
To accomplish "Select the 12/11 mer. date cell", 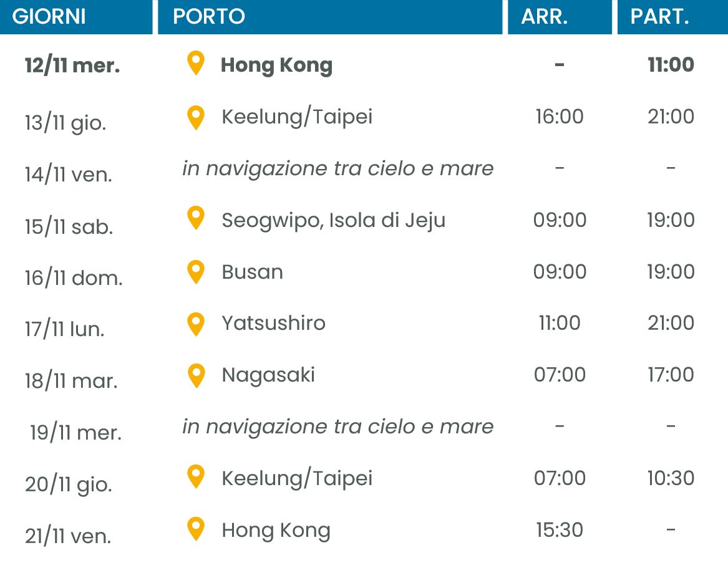I will (72, 65).
